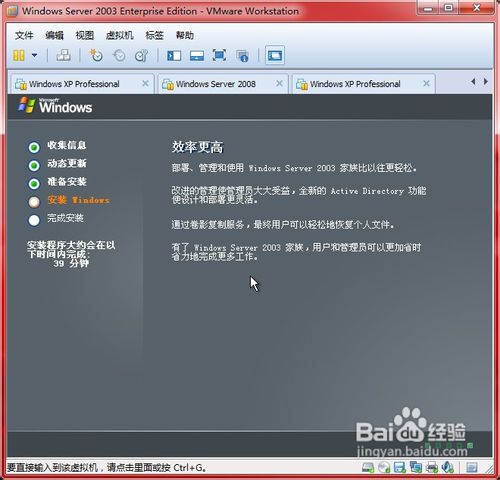The width and height of the screenshot is (500, 480).
Task: Click the send Ctrl+Alt+Del keys icon
Action: (x=63, y=55)
